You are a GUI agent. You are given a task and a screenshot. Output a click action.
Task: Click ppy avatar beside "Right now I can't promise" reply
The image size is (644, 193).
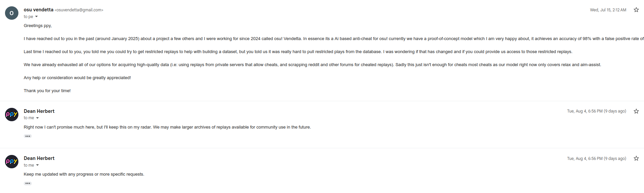click(12, 115)
